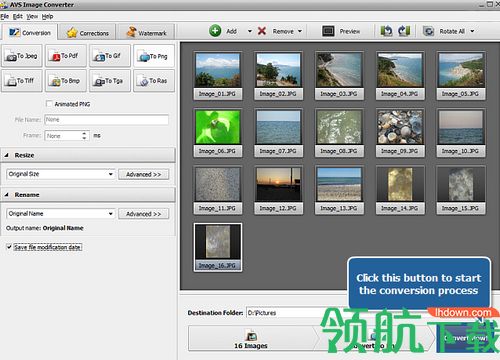Screen dimensions: 500x360
Task: Select thumbnail Image_01.JPG
Action: [217, 76]
